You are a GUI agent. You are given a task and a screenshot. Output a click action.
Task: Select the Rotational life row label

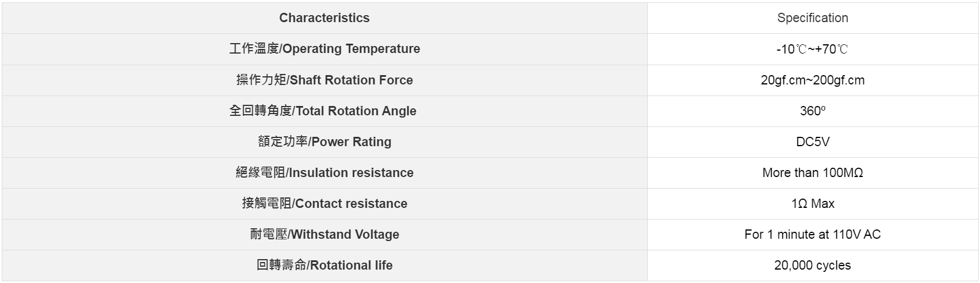pyautogui.click(x=324, y=265)
